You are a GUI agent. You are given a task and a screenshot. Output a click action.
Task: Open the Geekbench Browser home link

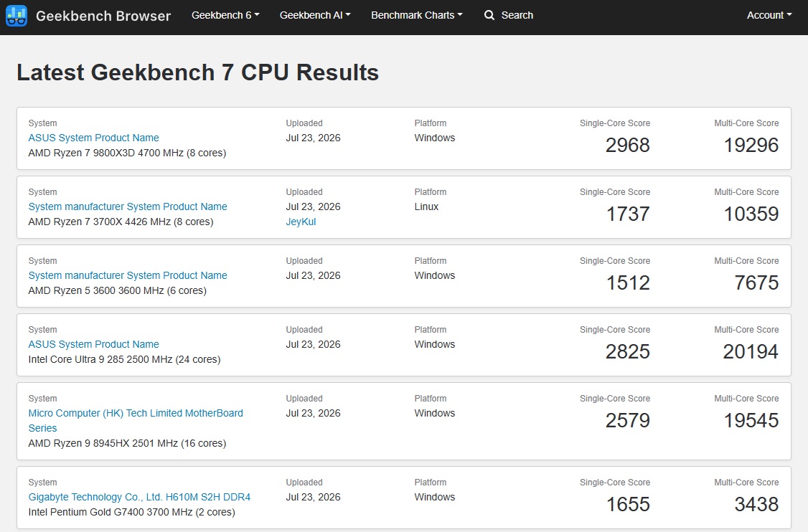click(x=103, y=16)
